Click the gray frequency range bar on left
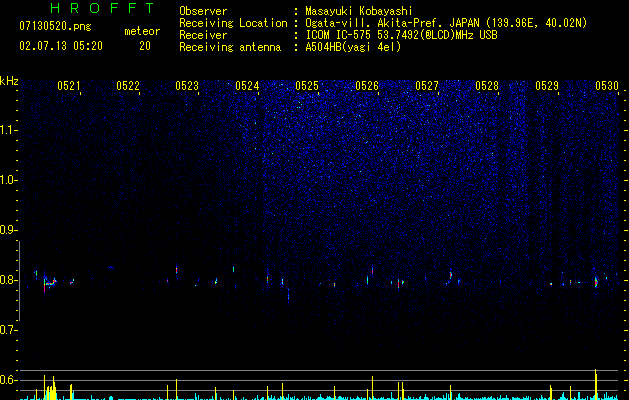The image size is (629, 400). (x=19, y=281)
